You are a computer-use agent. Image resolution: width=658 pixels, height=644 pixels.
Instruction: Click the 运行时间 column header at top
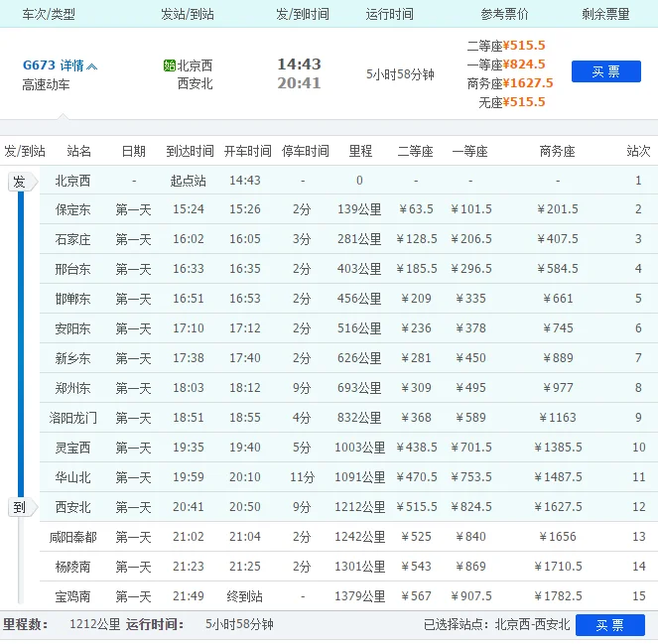pos(390,14)
